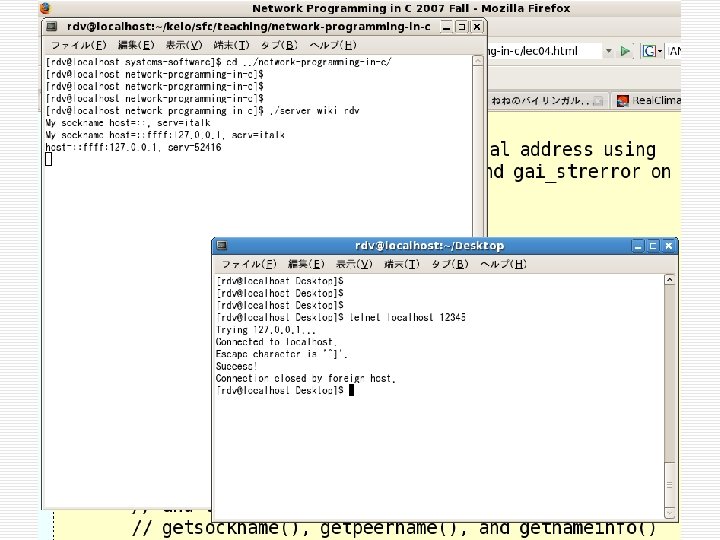Open 編集(E) menu in network-programming terminal
720x540 pixels.
pos(136,45)
